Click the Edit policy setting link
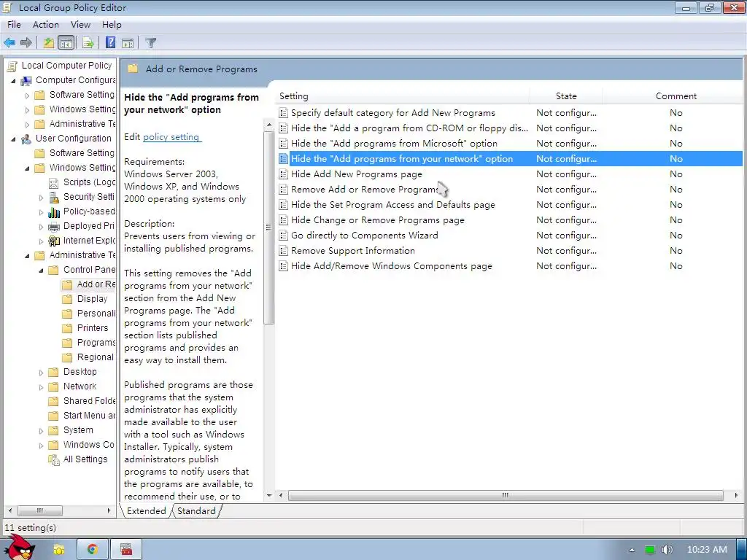 [x=171, y=137]
